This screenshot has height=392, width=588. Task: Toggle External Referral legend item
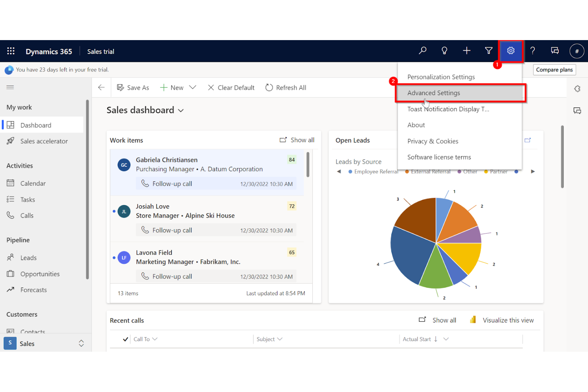(427, 172)
